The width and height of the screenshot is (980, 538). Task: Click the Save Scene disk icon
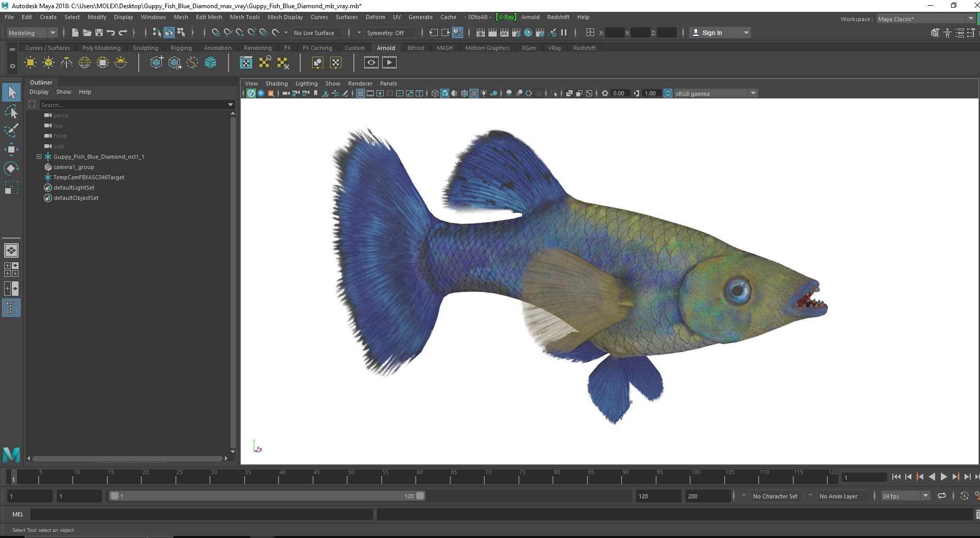click(99, 32)
